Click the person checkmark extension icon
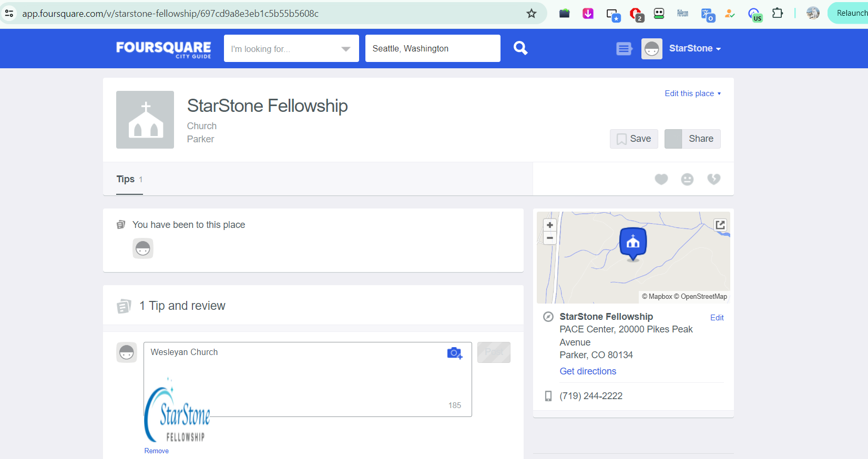 (730, 13)
